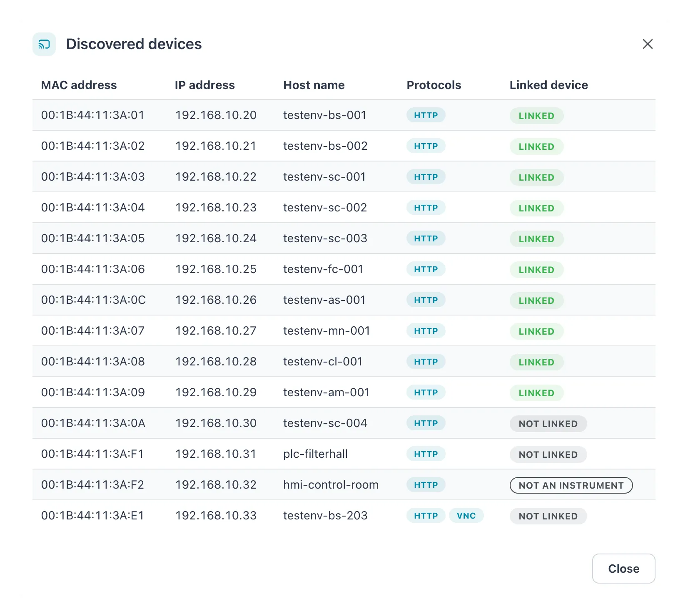Click host name plc-filterhall
This screenshot has height=616, width=688.
pyautogui.click(x=315, y=454)
